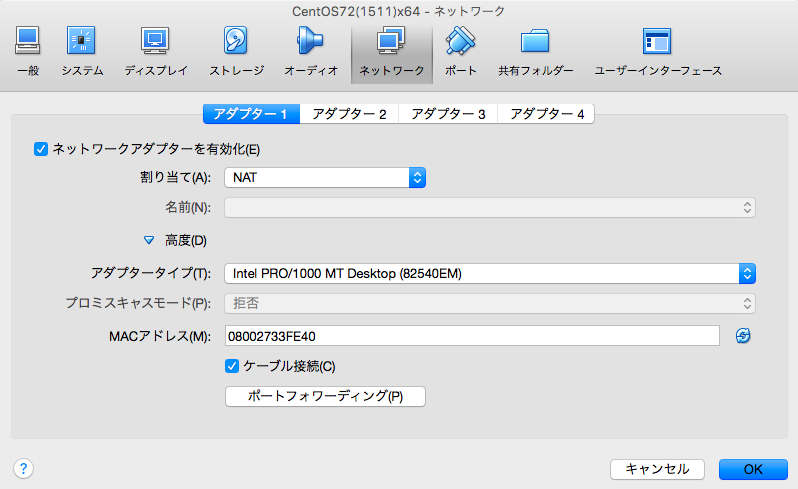Confirm settings with the OK button
This screenshot has height=489, width=798.
click(x=753, y=469)
